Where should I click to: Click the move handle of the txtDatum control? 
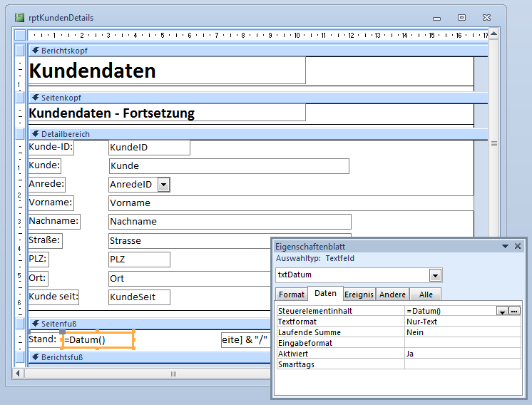click(63, 332)
